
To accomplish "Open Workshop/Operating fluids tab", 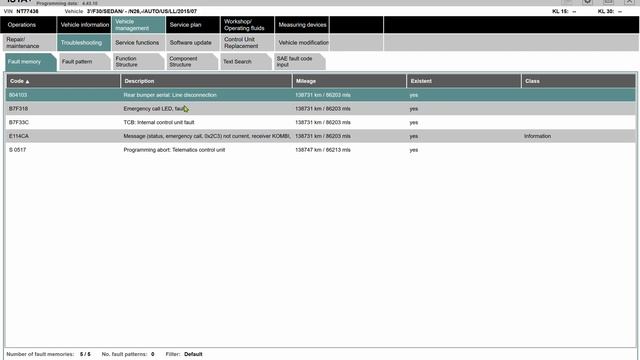I will pyautogui.click(x=247, y=25).
